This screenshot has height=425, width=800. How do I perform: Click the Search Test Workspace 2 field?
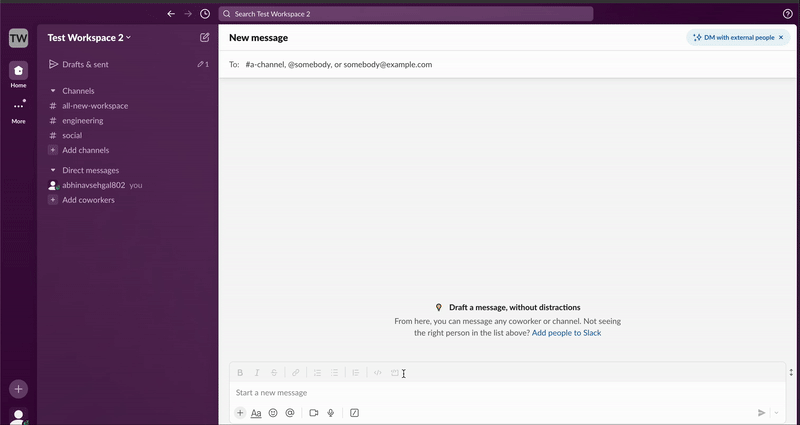click(406, 14)
